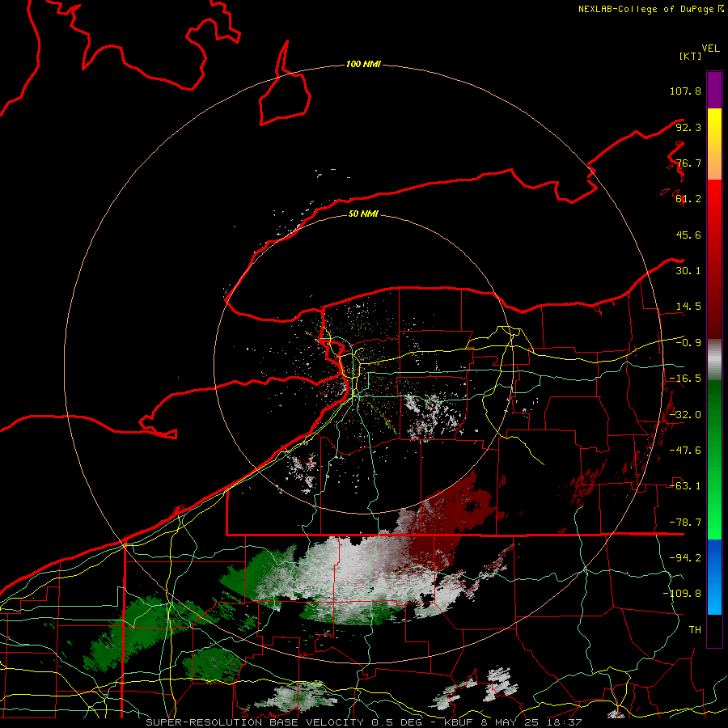Select the 61.2 legend value
728x728 pixels.
(x=688, y=199)
